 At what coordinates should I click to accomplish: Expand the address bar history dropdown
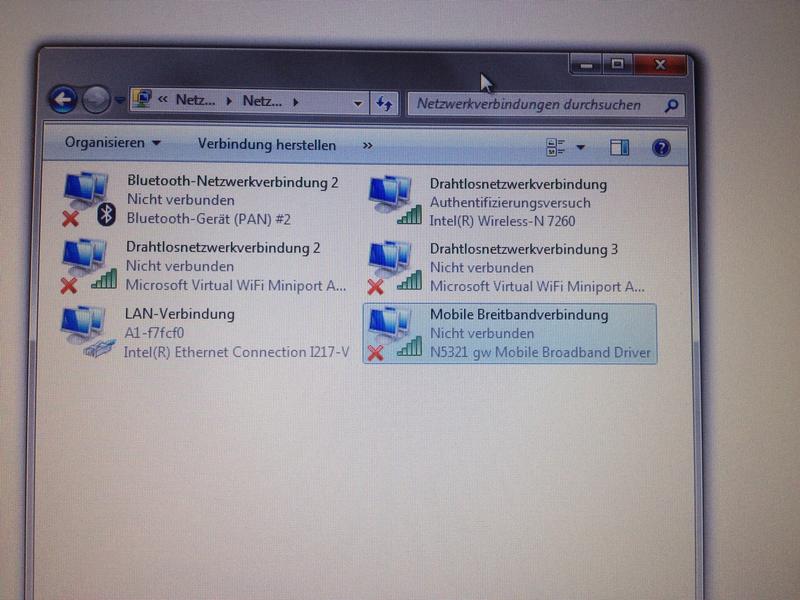click(359, 102)
